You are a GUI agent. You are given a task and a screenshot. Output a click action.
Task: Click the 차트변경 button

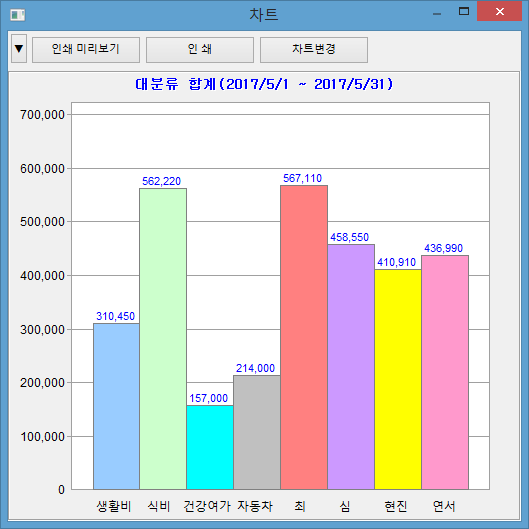coord(314,50)
